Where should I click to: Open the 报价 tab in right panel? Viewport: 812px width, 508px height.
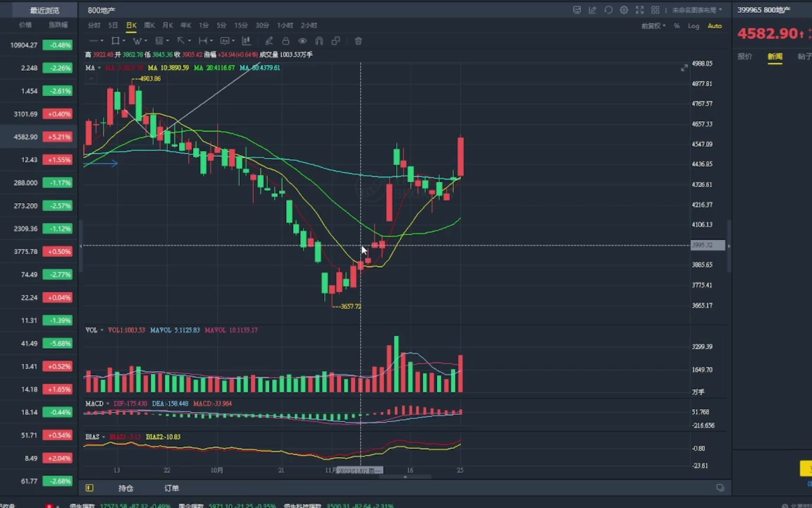pyautogui.click(x=745, y=56)
